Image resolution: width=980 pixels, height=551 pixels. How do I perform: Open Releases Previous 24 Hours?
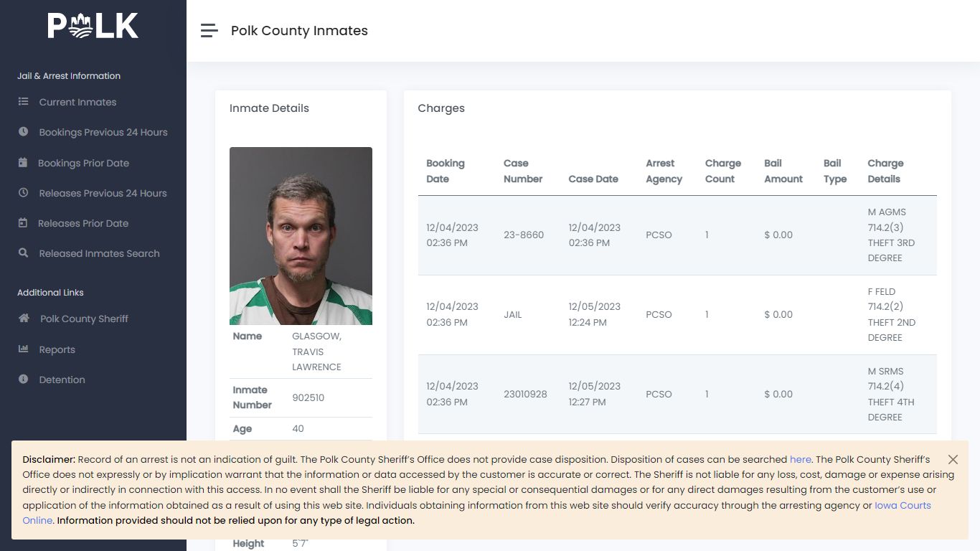click(x=103, y=193)
